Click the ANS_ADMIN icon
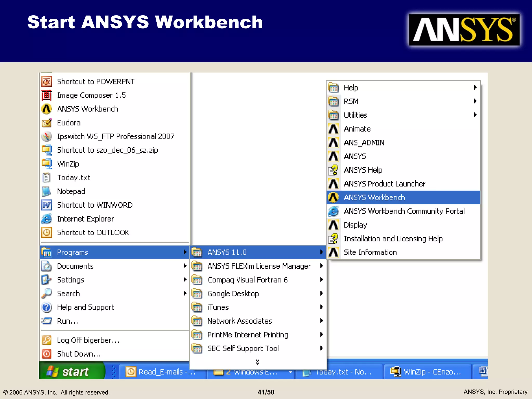Image resolution: width=532 pixels, height=399 pixels. pyautogui.click(x=334, y=143)
